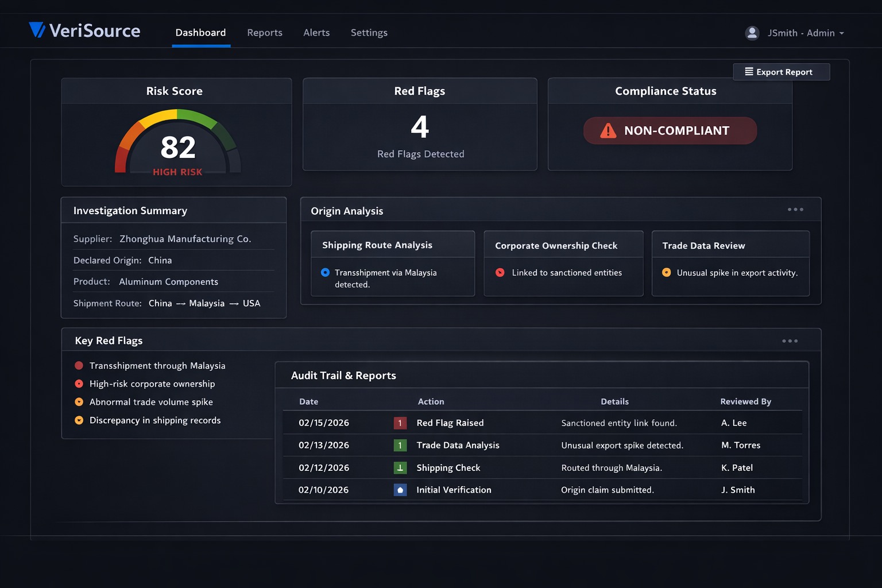This screenshot has height=588, width=882.
Task: Click the NON-COMPLIANT status badge
Action: tap(670, 131)
